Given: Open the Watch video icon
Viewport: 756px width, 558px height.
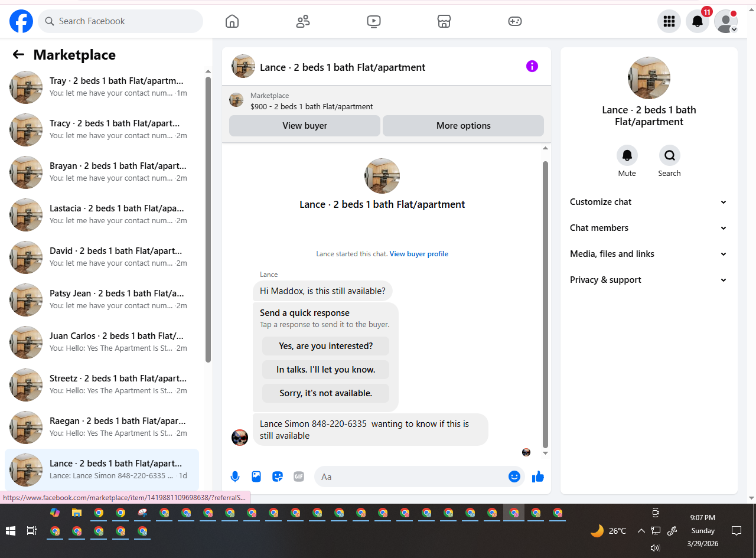Looking at the screenshot, I should pos(373,22).
